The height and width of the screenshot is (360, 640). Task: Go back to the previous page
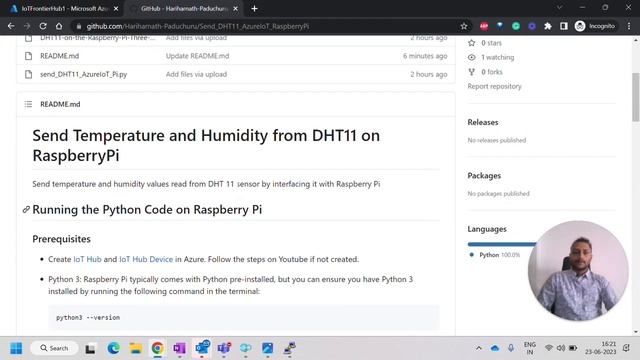tap(11, 26)
